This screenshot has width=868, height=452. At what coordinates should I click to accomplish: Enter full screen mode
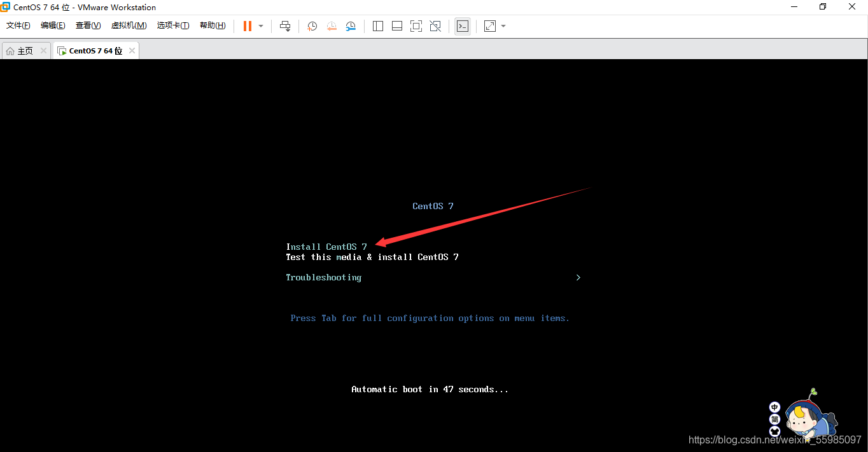coord(416,26)
